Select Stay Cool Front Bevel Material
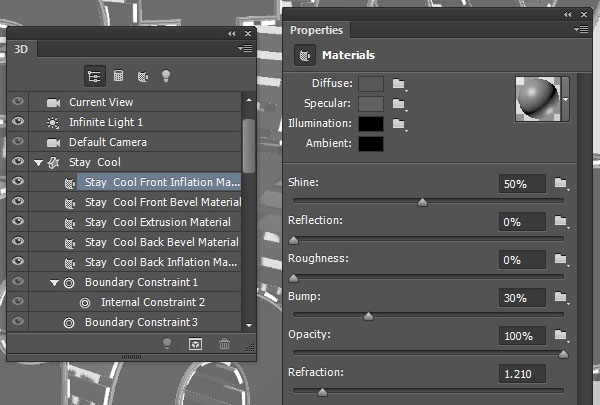Image resolution: width=600 pixels, height=405 pixels. tap(135, 202)
